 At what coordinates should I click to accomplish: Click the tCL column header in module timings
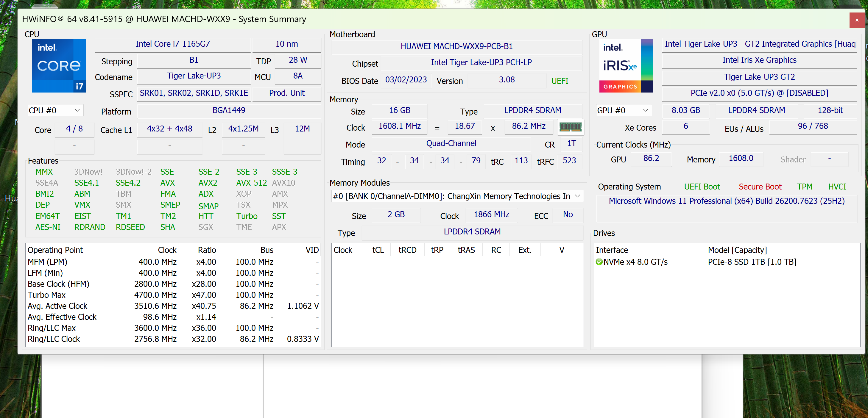click(x=378, y=250)
